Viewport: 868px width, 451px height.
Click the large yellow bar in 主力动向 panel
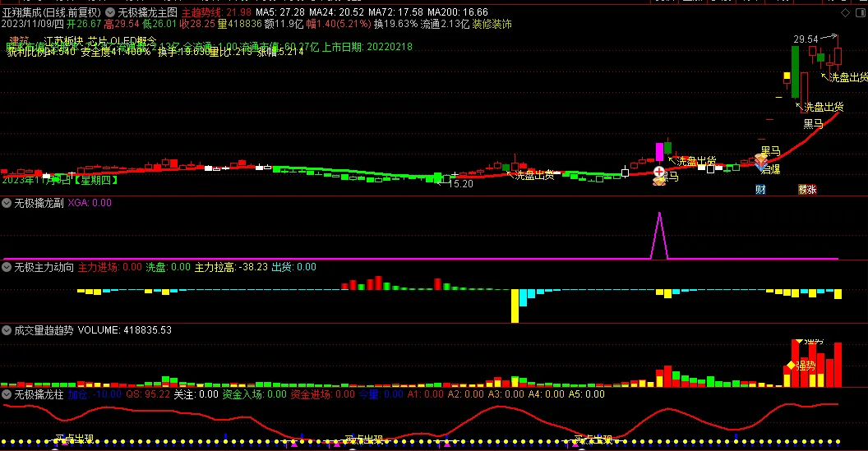point(515,306)
